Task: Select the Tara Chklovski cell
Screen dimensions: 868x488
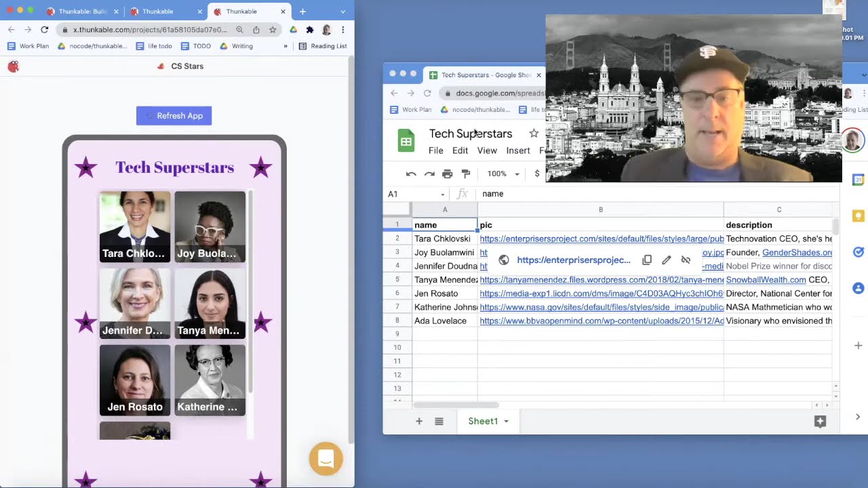Action: (x=445, y=239)
